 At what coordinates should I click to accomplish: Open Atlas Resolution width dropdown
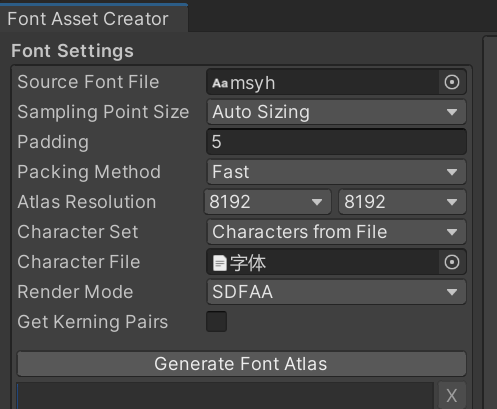click(268, 202)
